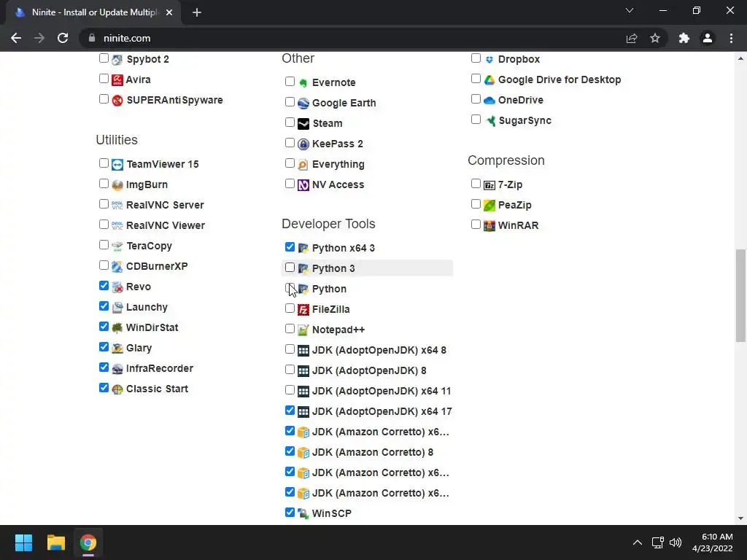This screenshot has height=560, width=747.
Task: Uncheck the Python x64 3 checkbox
Action: [x=290, y=247]
